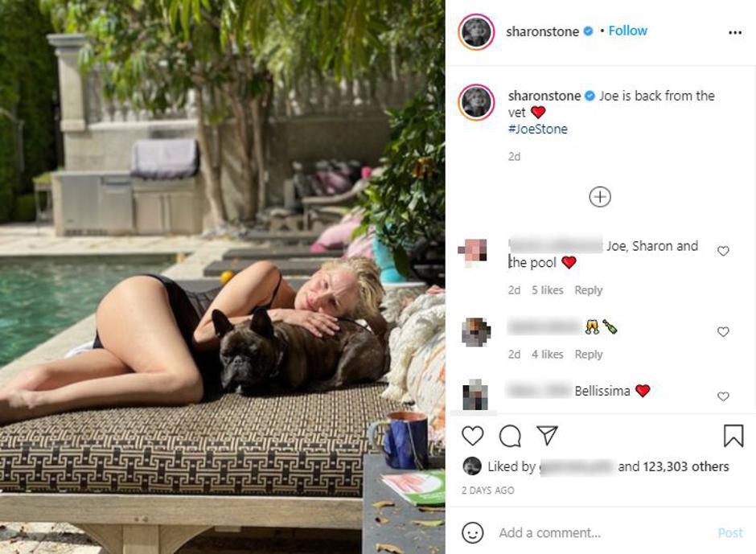Like the champagne emoji comment
756x554 pixels.
click(723, 331)
